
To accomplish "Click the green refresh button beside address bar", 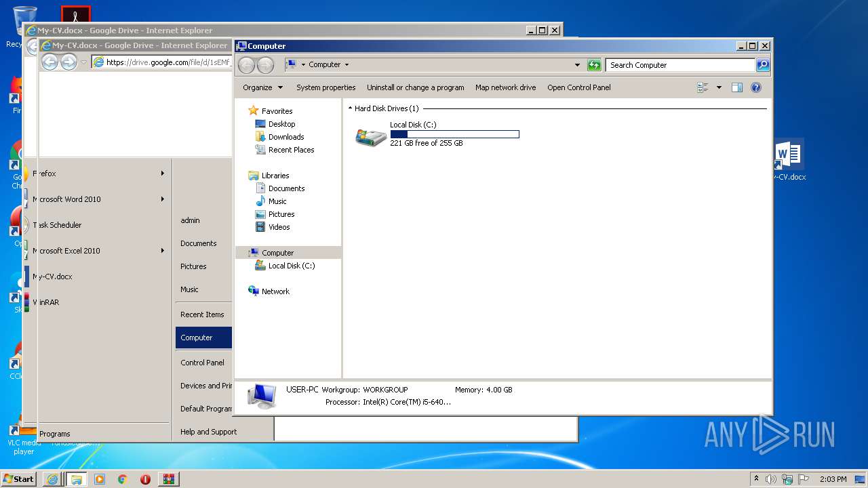I will coord(594,65).
